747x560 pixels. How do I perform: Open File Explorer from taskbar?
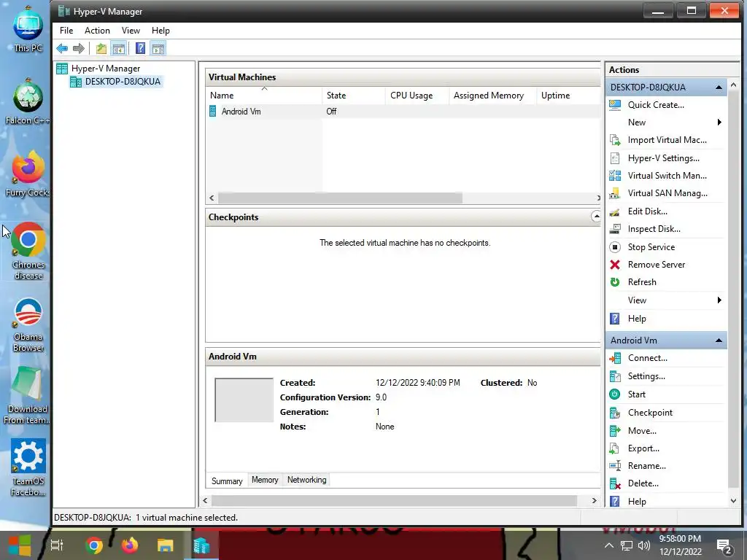point(166,545)
